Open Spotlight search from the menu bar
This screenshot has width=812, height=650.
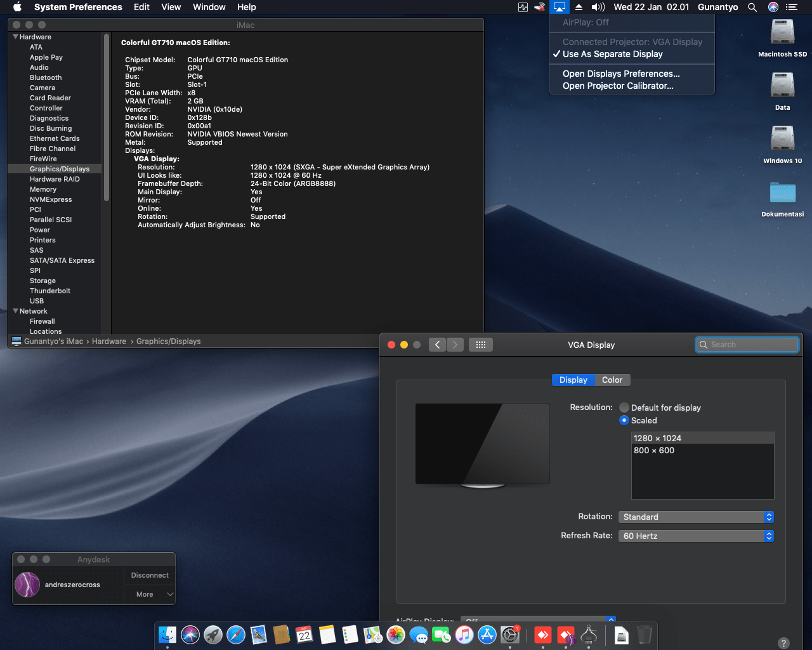coord(752,7)
